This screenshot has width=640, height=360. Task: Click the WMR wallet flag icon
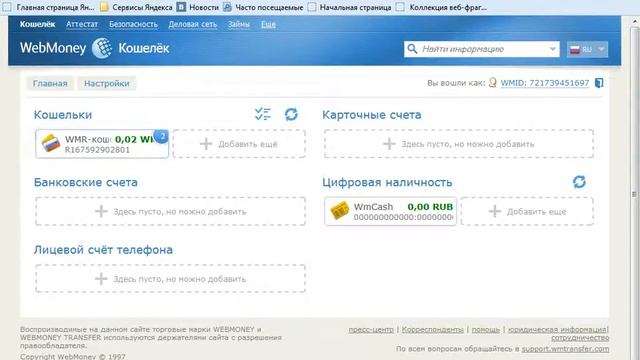(51, 143)
